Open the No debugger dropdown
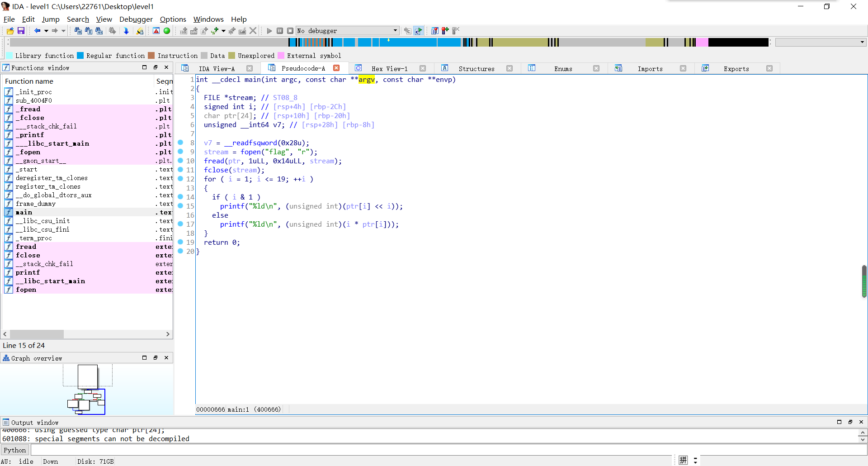This screenshot has height=466, width=868. point(347,31)
